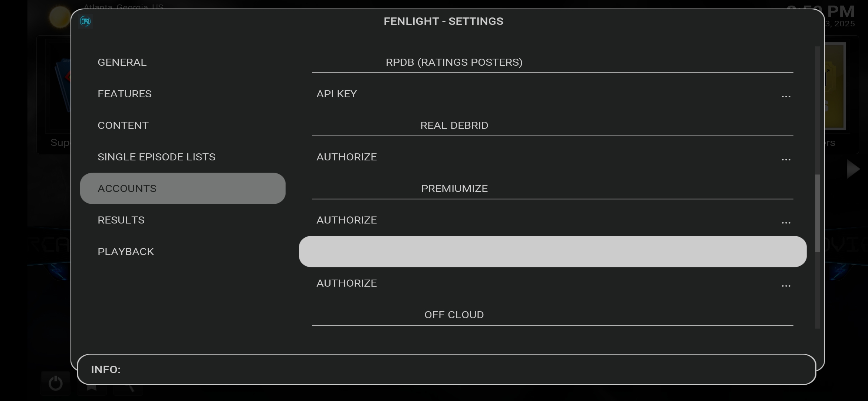Click the Fen Light logo icon

coord(85,21)
